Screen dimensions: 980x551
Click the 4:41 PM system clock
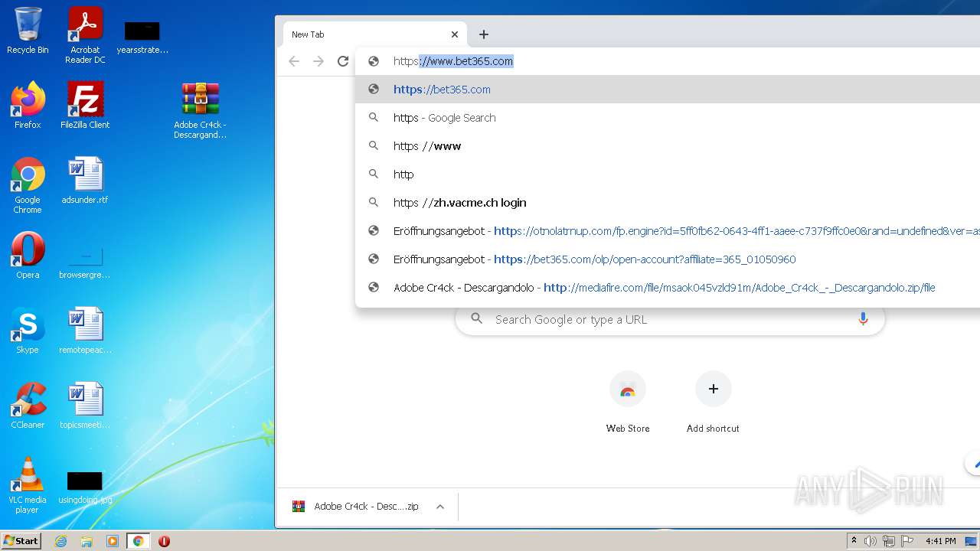(x=940, y=541)
